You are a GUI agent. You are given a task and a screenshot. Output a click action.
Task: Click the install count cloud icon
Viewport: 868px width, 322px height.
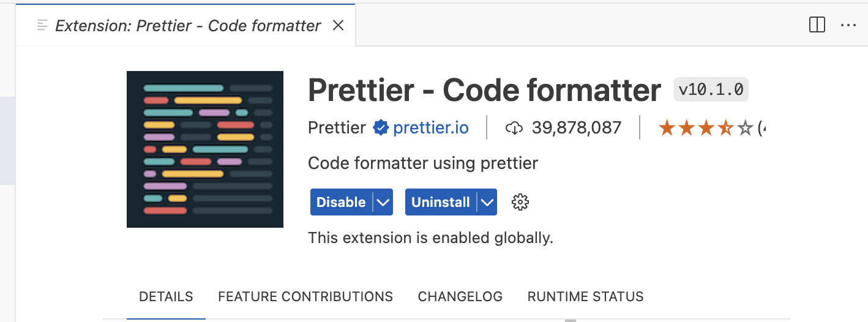[514, 128]
